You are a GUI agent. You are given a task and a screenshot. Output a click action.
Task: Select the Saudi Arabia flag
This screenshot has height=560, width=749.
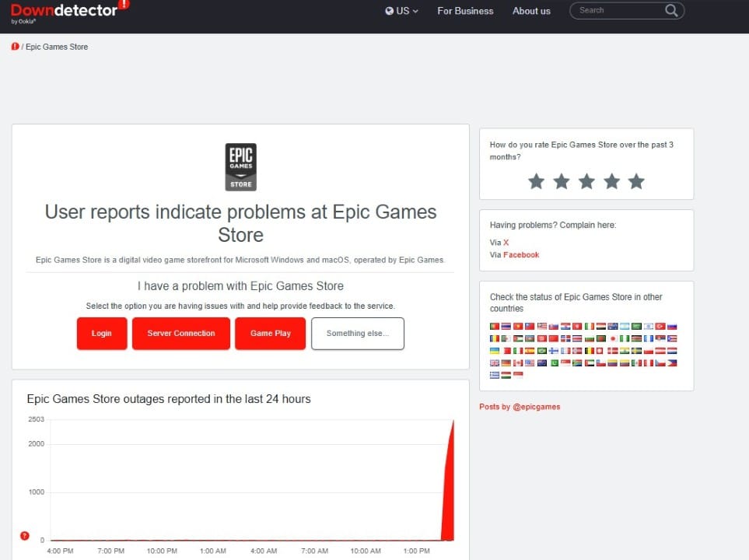click(637, 327)
